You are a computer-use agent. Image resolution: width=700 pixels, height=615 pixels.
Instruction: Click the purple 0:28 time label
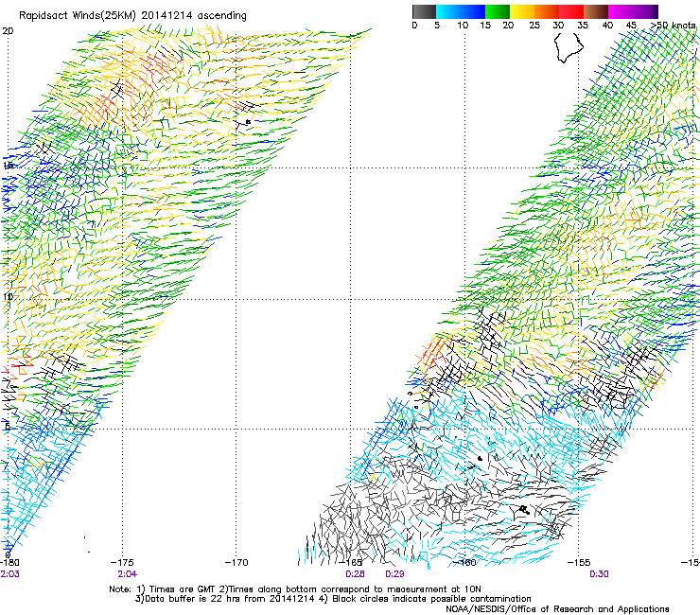[x=355, y=574]
